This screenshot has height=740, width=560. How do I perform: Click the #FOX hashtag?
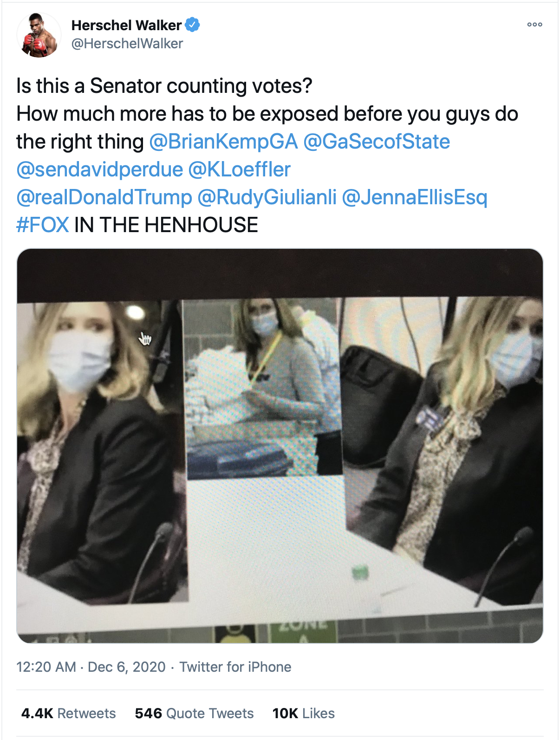click(43, 225)
